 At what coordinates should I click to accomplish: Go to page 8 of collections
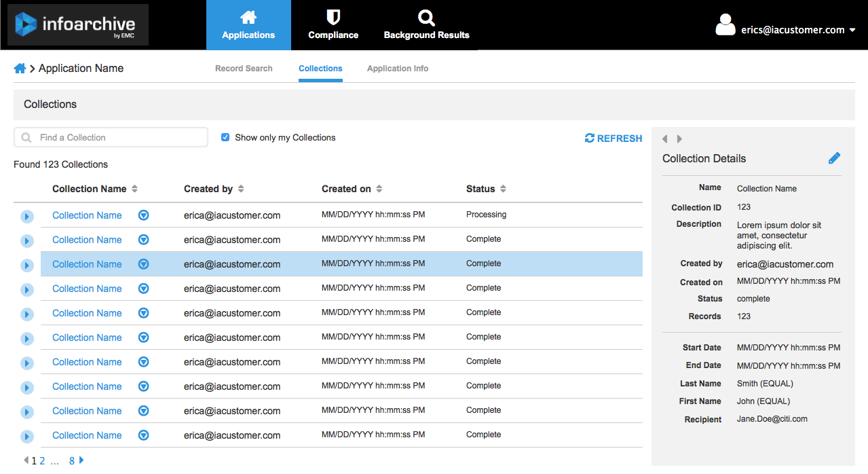(x=71, y=461)
